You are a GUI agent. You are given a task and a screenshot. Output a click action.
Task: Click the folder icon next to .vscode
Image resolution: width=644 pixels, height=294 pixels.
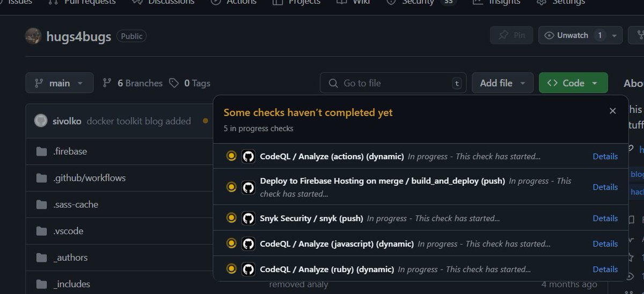[41, 231]
